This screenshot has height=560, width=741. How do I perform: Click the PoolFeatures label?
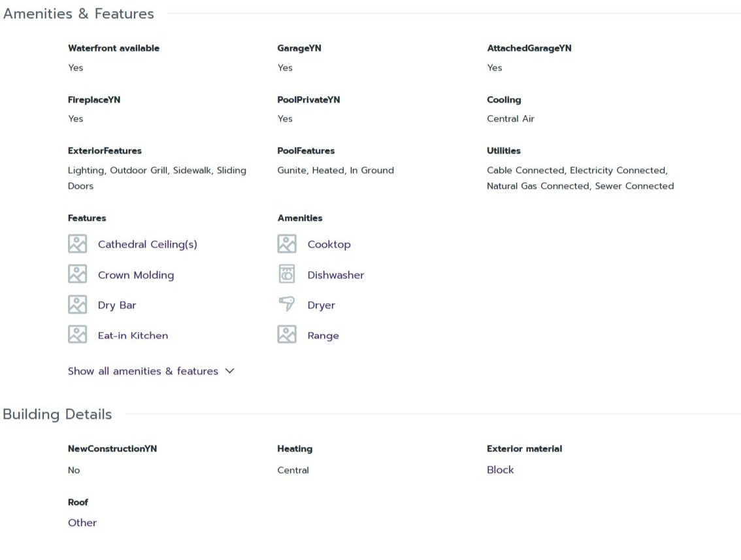point(306,151)
